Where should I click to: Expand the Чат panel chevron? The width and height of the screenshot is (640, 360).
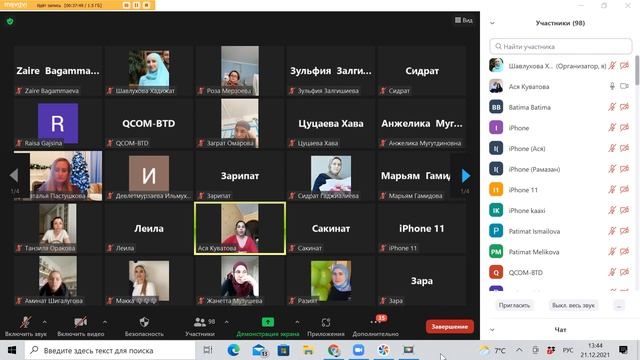(492, 330)
